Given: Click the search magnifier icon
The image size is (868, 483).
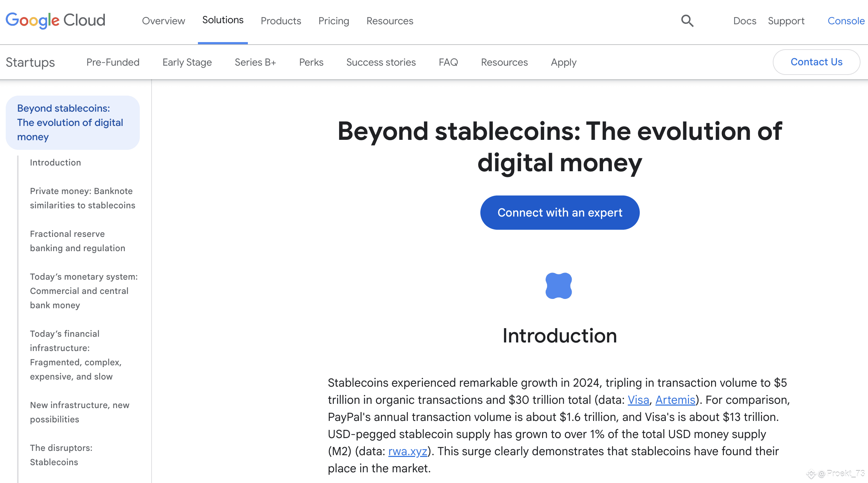Looking at the screenshot, I should [687, 21].
